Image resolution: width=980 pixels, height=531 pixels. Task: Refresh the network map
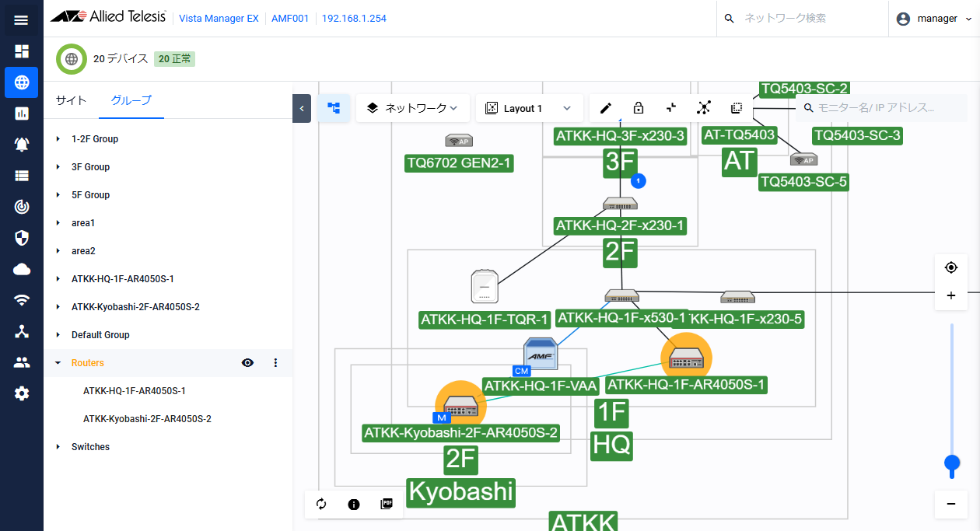pyautogui.click(x=321, y=504)
